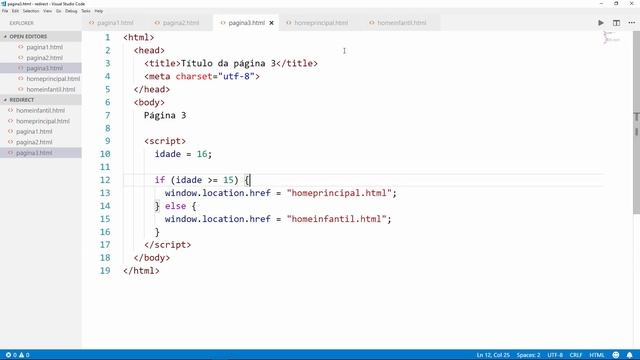Open the Selection menu
The image size is (640, 360).
[x=31, y=11]
